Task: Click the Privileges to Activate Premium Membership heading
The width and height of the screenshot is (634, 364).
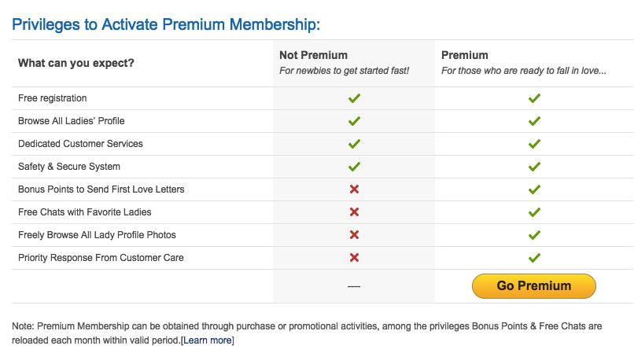Action: 166,24
